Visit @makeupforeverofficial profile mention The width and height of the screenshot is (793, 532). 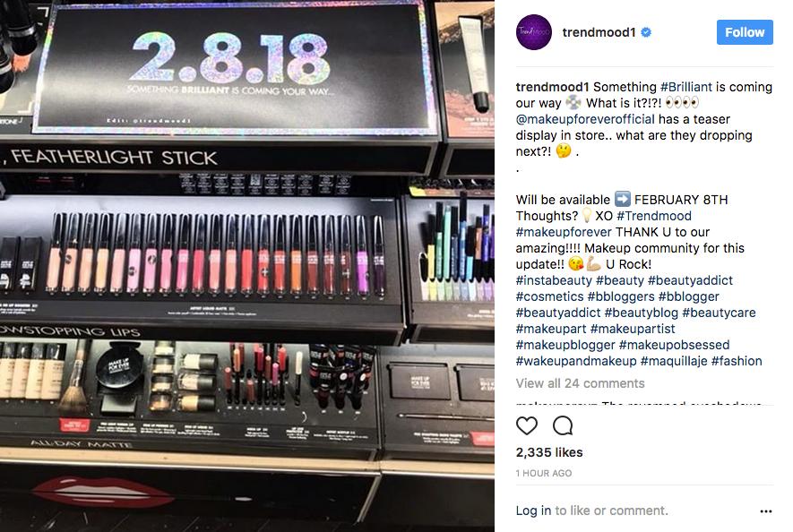[x=585, y=119]
